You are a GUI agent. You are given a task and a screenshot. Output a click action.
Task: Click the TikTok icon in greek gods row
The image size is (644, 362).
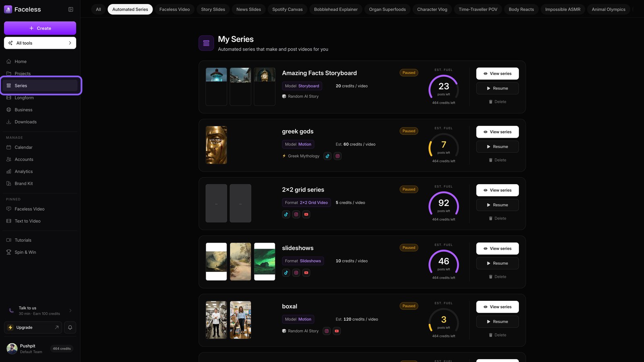(328, 156)
